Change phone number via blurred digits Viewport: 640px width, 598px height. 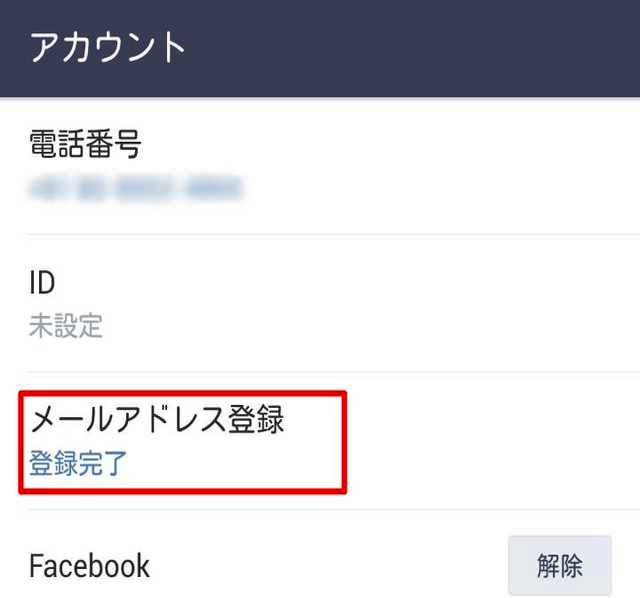coord(136,189)
